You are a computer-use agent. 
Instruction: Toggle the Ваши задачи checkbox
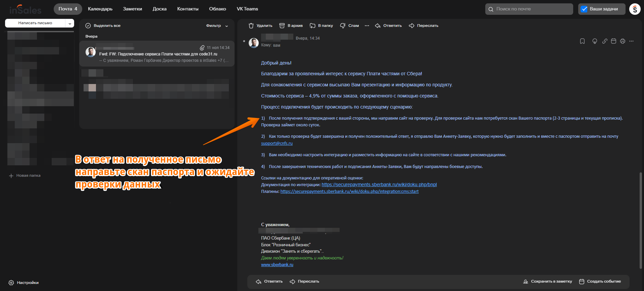pos(584,9)
